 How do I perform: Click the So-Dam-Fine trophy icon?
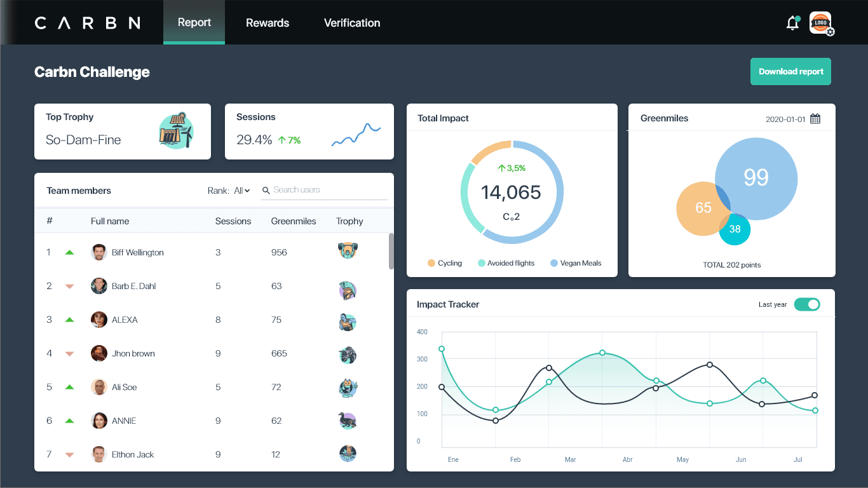click(x=175, y=132)
